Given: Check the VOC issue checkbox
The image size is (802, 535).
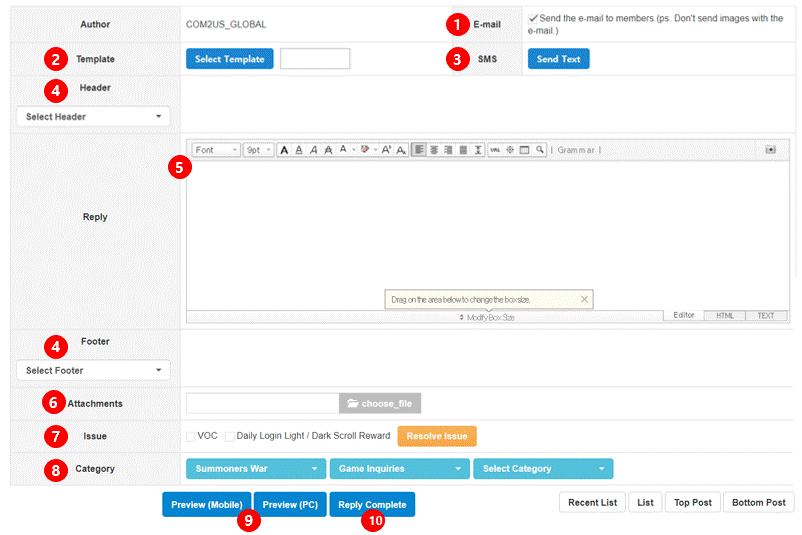Looking at the screenshot, I should (x=191, y=436).
